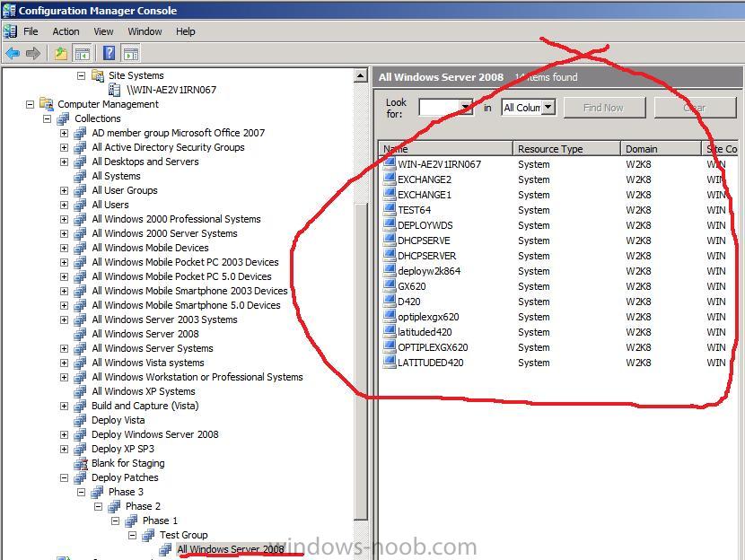The image size is (745, 560).
Task: Click the Configuration Manager Console title bar icon
Action: [x=9, y=10]
